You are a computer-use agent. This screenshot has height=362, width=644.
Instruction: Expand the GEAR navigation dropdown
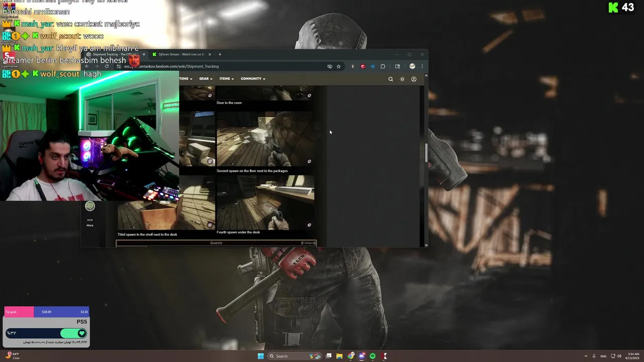[206, 79]
